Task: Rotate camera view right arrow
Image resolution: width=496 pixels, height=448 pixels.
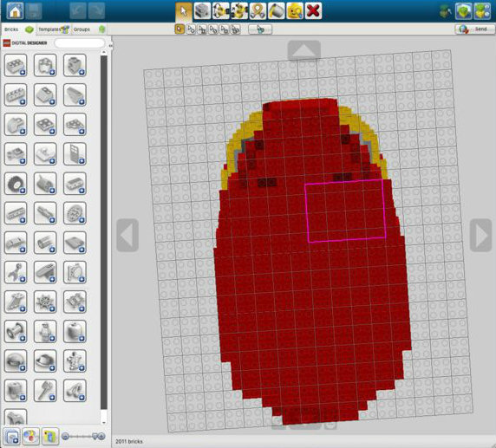Action: point(480,235)
